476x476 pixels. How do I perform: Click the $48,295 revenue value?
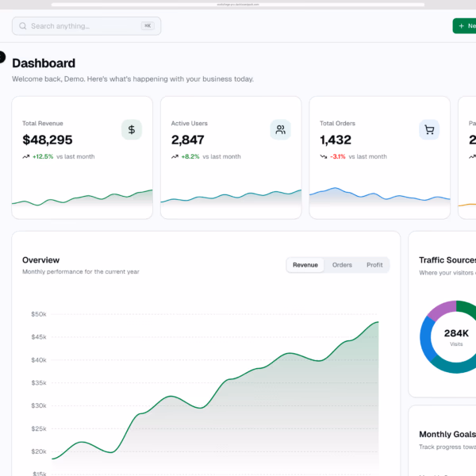(x=48, y=140)
